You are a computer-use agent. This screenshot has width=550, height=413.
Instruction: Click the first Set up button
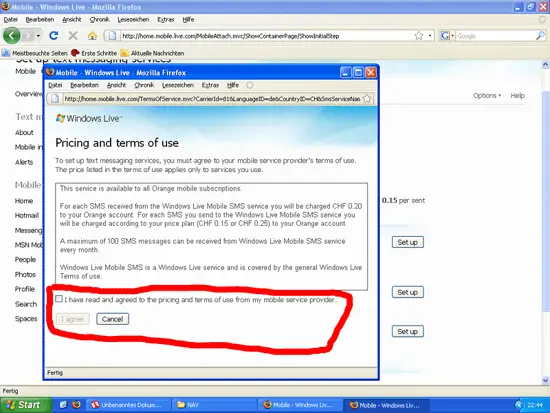pos(408,242)
